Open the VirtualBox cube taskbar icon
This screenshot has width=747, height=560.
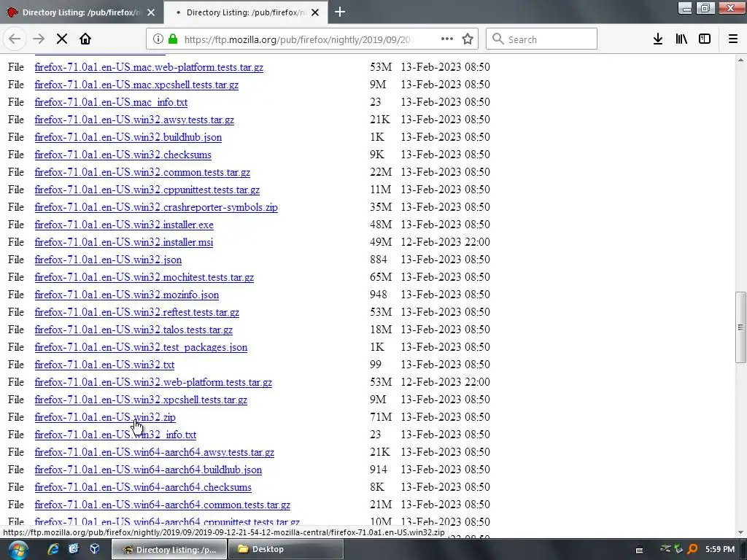[x=95, y=549]
